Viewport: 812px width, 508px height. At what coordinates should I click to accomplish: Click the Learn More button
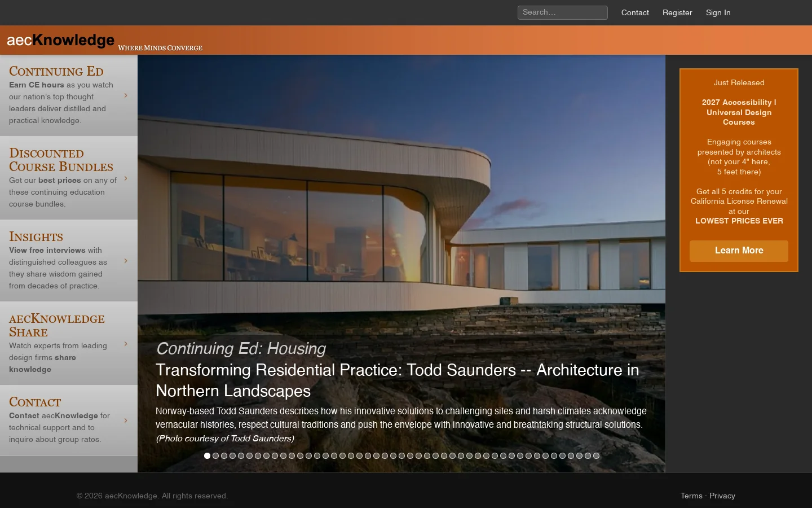click(739, 251)
